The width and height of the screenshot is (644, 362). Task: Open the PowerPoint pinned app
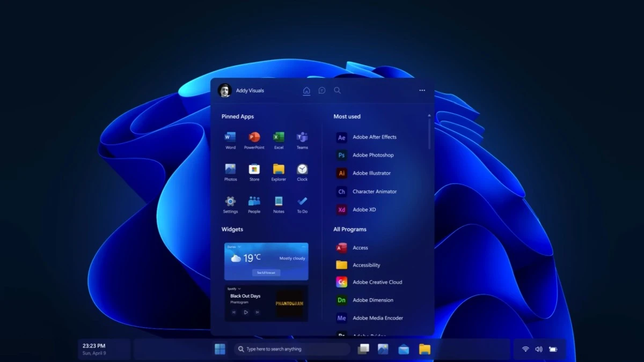254,137
